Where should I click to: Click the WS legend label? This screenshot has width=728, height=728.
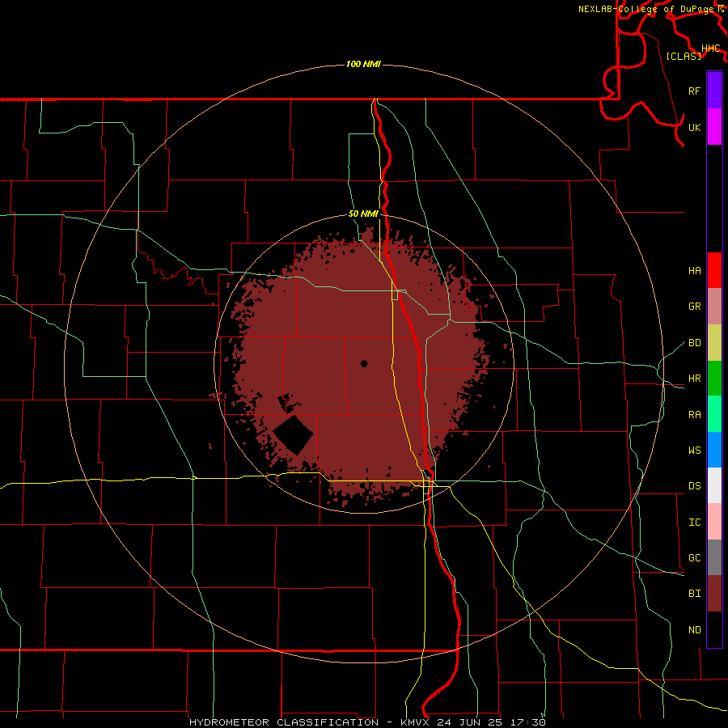tap(694, 451)
